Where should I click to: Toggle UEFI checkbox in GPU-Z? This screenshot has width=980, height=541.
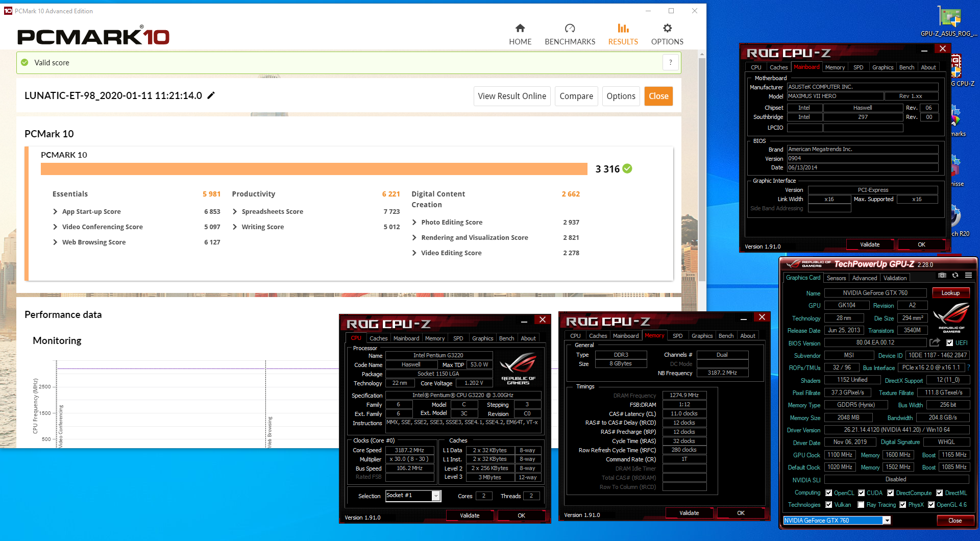pyautogui.click(x=950, y=343)
